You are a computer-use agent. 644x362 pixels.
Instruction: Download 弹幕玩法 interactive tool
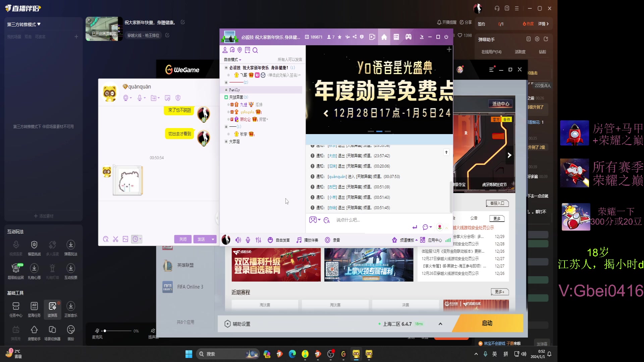coord(71,248)
